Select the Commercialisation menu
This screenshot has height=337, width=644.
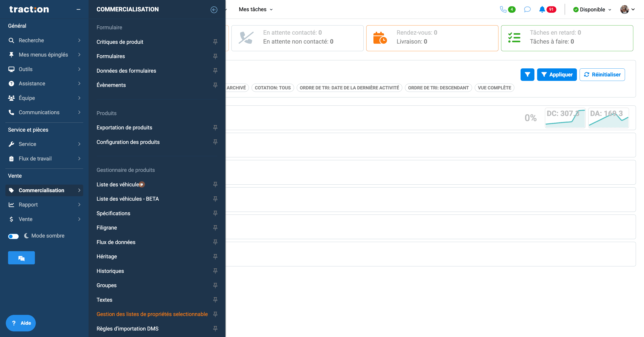44,190
